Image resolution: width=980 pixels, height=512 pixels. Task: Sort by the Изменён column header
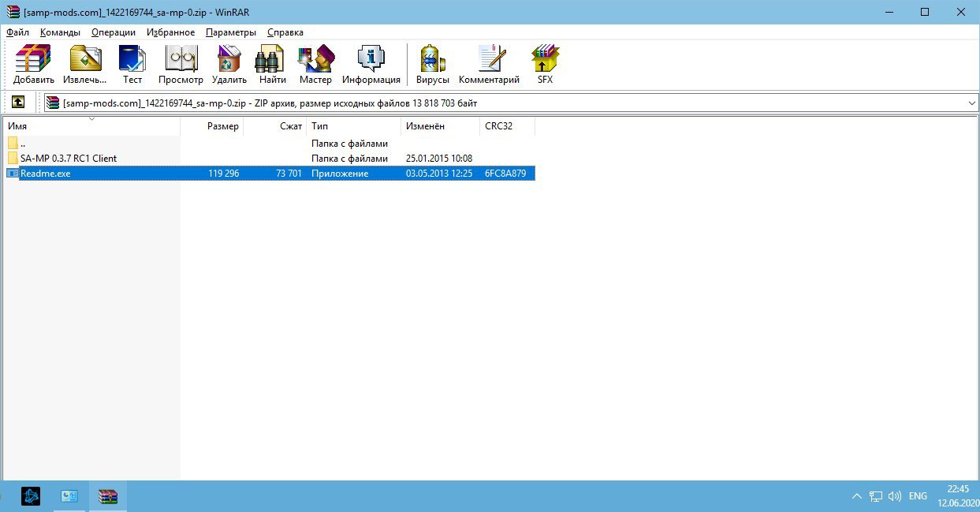pos(441,126)
